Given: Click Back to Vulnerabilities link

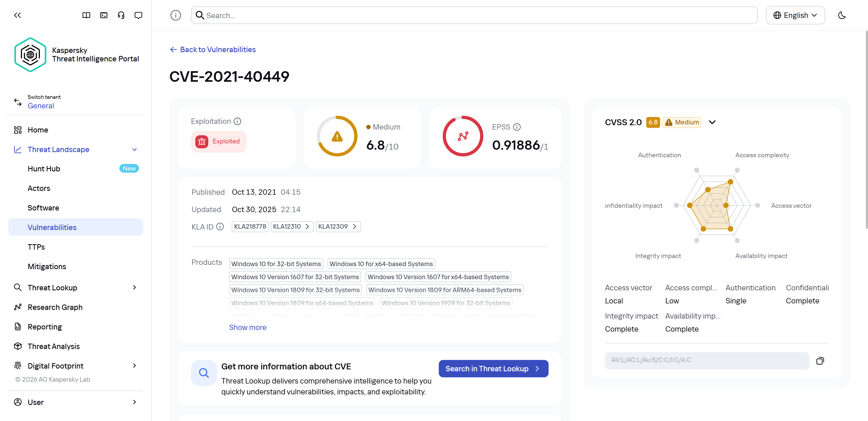Looking at the screenshot, I should point(213,50).
